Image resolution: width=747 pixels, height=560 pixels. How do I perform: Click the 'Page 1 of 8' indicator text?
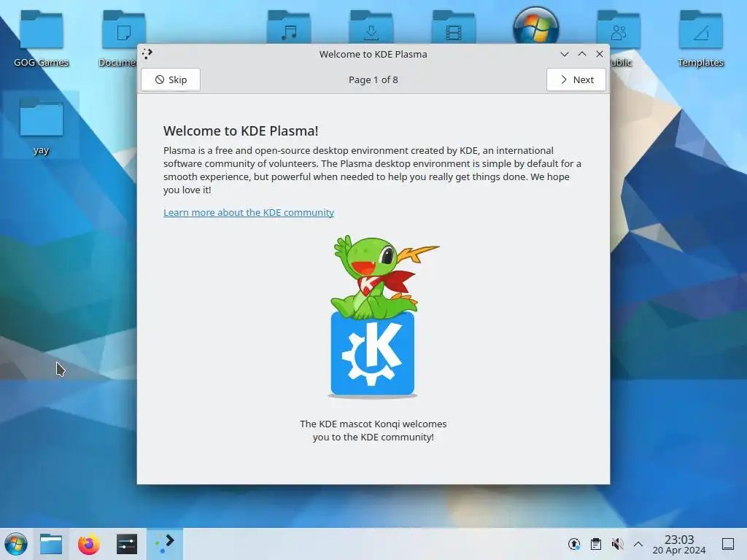[373, 80]
